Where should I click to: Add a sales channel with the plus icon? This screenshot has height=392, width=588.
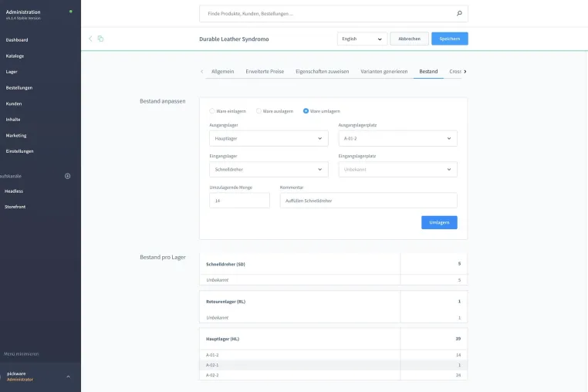coord(67,176)
